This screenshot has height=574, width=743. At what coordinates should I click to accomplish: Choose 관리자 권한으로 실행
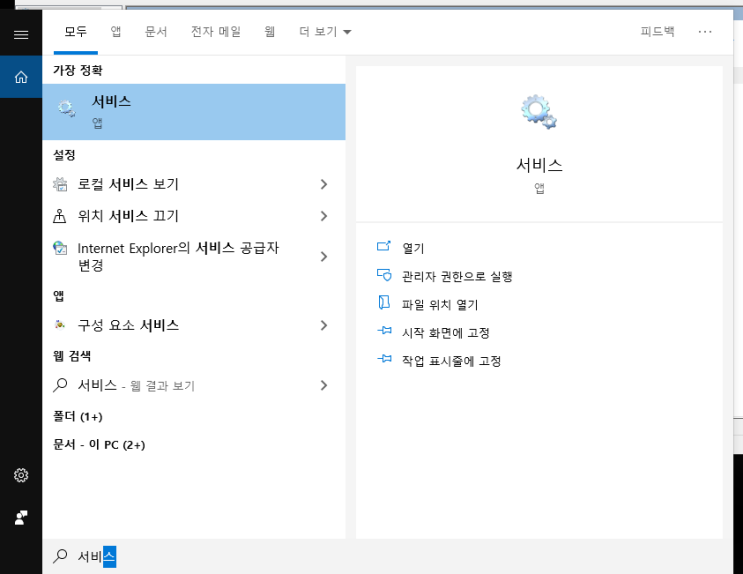[x=457, y=276]
